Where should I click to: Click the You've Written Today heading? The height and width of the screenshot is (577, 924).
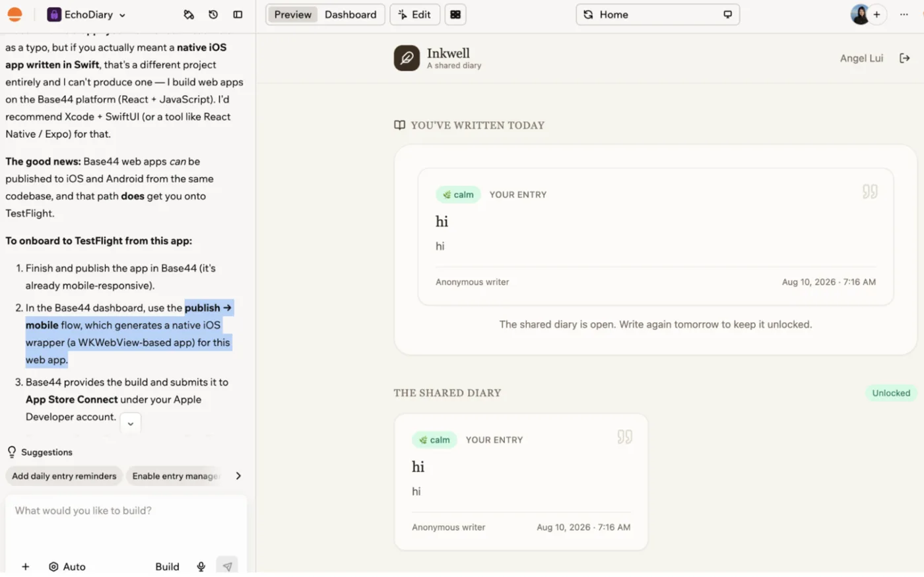coord(477,125)
